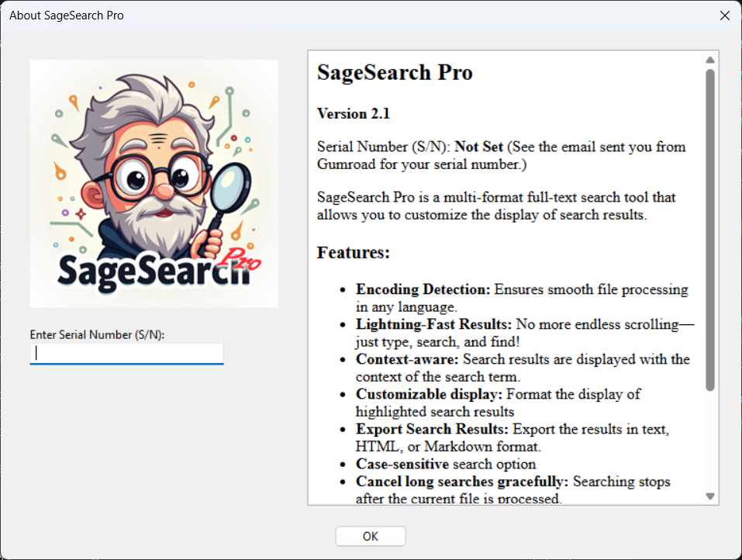Click the 'Features:' heading

pos(353,252)
